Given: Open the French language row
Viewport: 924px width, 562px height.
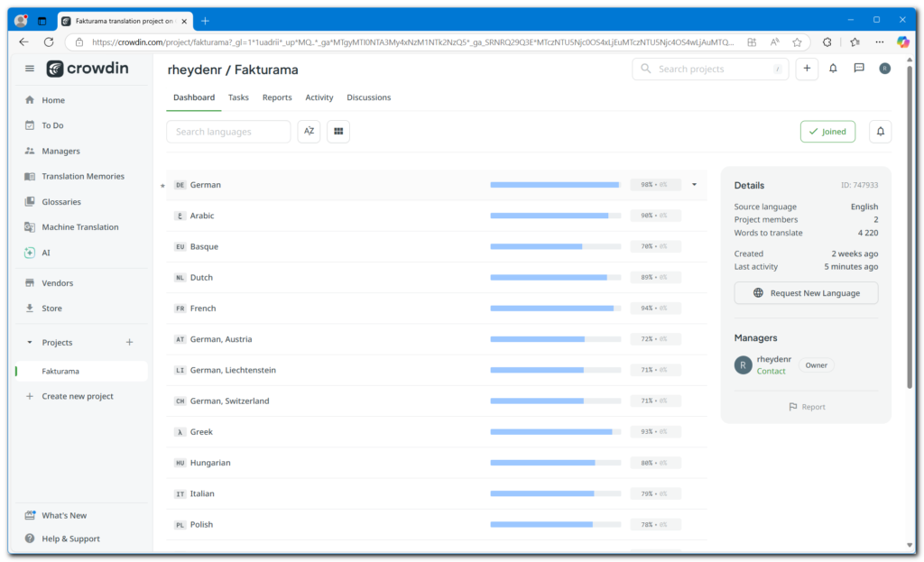Looking at the screenshot, I should tap(436, 309).
